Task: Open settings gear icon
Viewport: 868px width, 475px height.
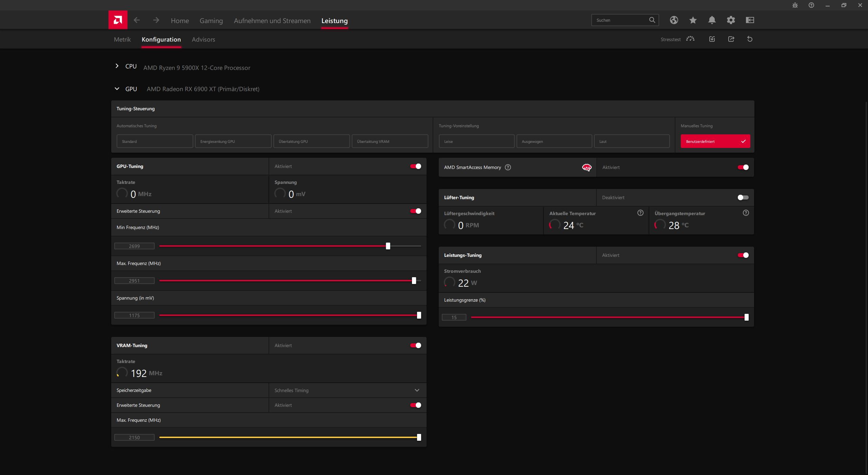Action: click(x=731, y=20)
